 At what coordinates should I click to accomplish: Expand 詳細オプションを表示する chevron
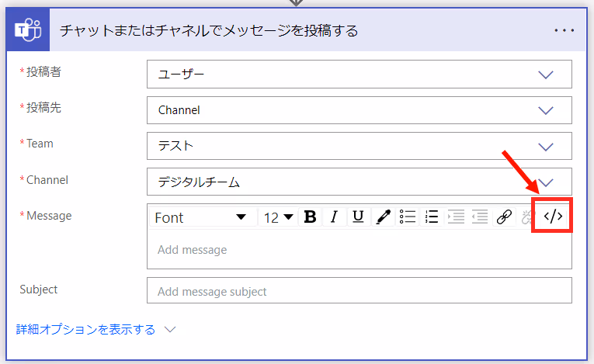point(170,330)
